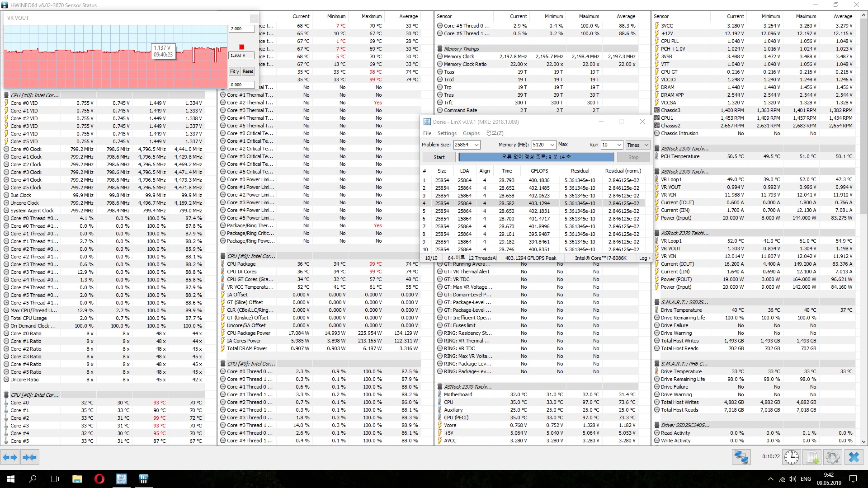Image resolution: width=868 pixels, height=488 pixels.
Task: Open Opera browser from the taskbar
Action: pyautogui.click(x=99, y=479)
